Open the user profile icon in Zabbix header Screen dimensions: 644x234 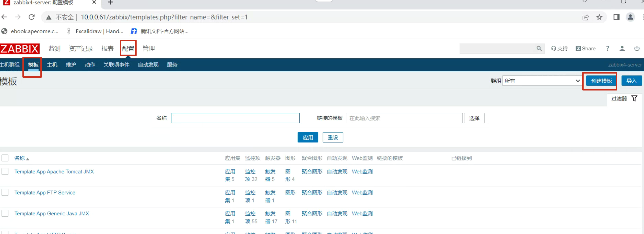coord(622,48)
